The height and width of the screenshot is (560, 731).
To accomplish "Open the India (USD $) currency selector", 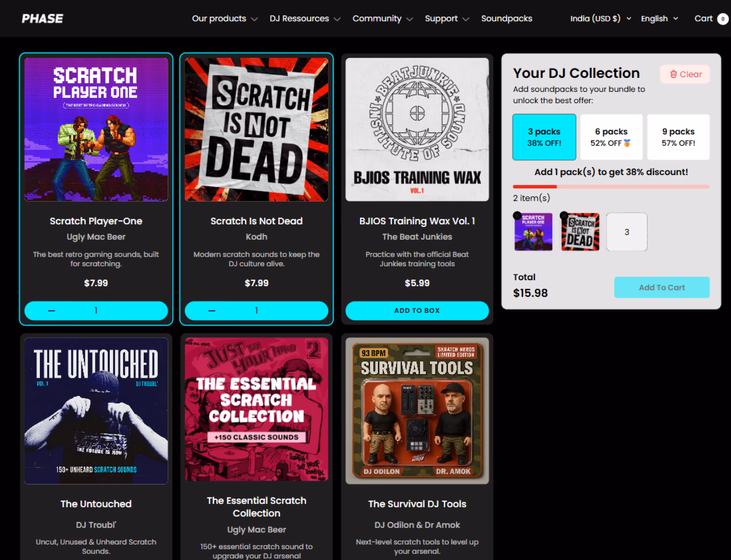I will (600, 19).
